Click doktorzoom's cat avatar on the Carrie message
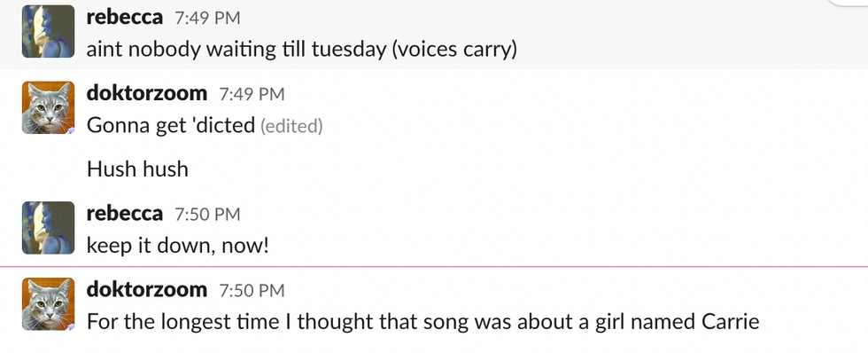The height and width of the screenshot is (353, 868). click(x=48, y=303)
